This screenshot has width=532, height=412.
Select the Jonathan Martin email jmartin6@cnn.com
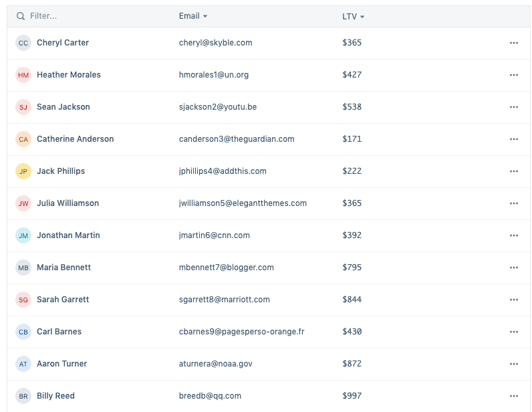point(214,235)
